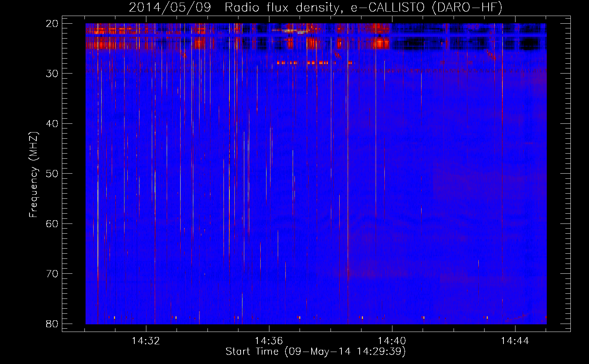Click the 50 frequency tick label
Viewport: 589px width, 364px height.
(x=52, y=174)
